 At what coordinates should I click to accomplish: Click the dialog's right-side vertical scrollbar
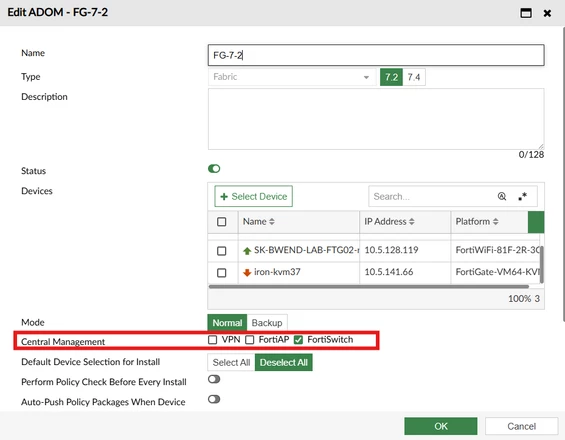click(x=563, y=173)
